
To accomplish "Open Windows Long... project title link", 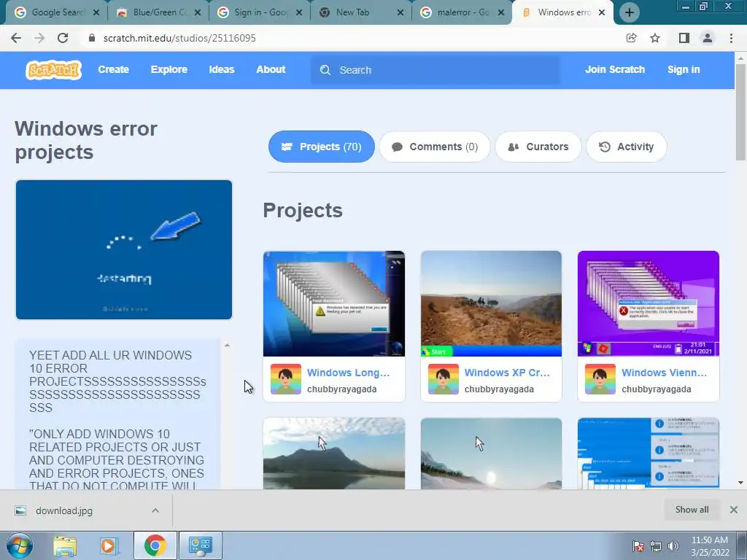I will (348, 373).
